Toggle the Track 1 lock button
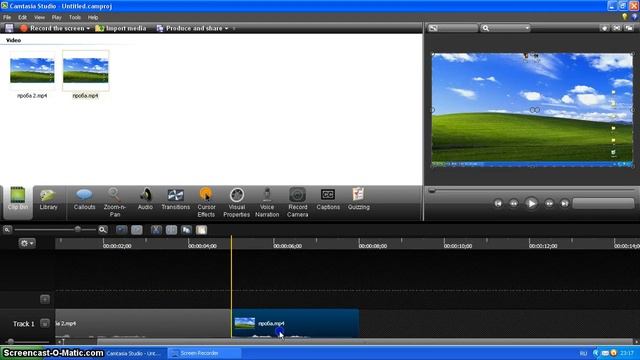Viewport: 640px width, 360px height. (45, 324)
